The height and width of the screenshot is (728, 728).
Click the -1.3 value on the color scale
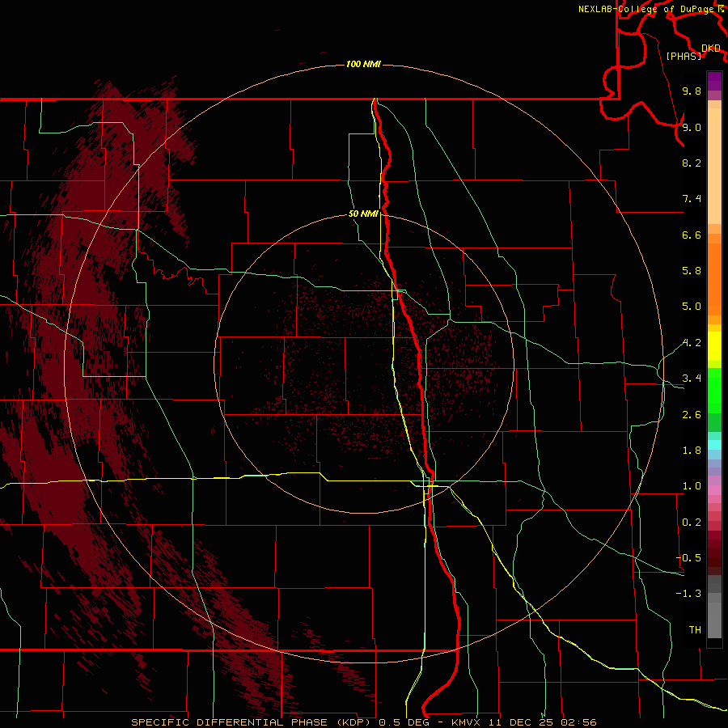[688, 594]
